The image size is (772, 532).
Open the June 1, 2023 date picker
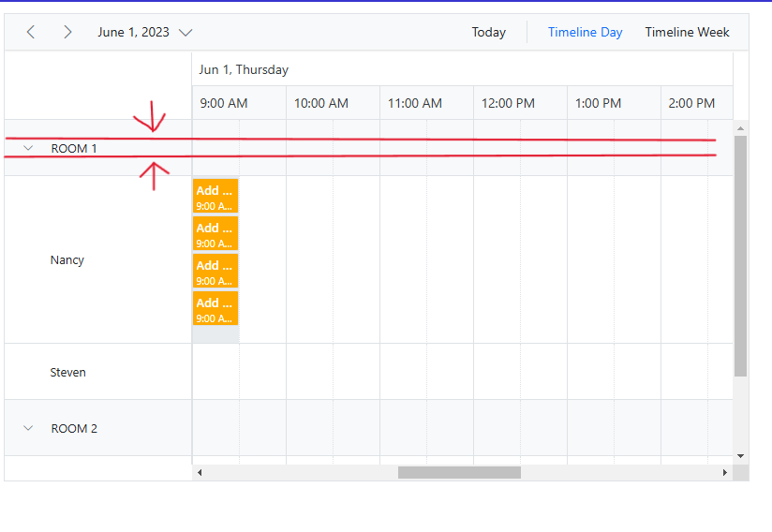pyautogui.click(x=145, y=32)
